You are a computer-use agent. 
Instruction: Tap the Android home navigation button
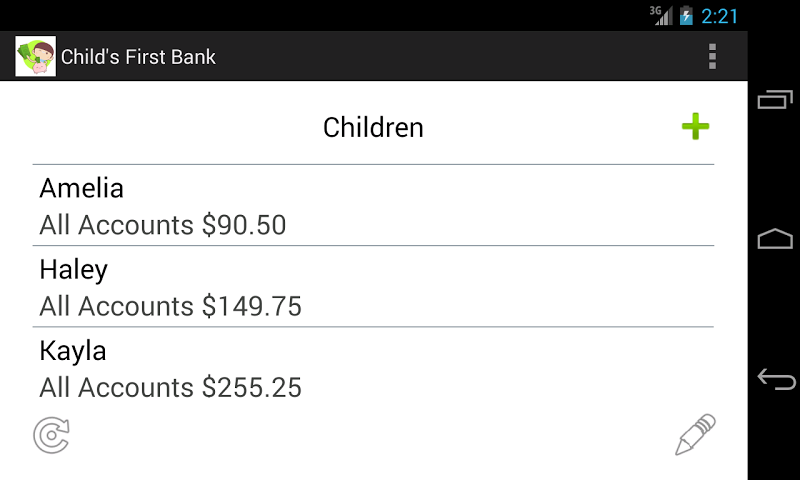(775, 238)
